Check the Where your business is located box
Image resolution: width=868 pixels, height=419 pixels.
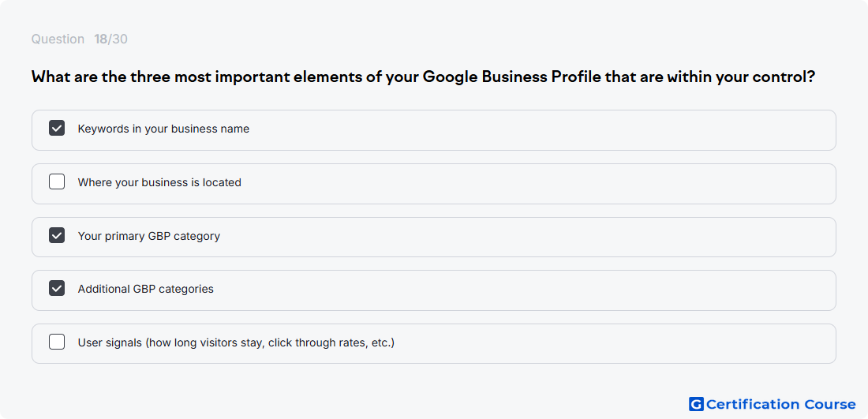pos(57,181)
